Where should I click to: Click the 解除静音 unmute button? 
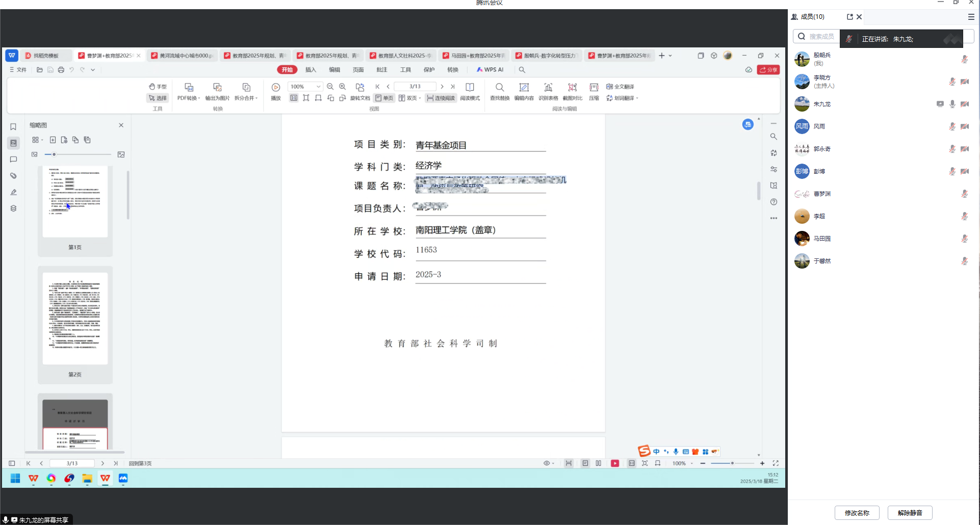click(910, 513)
